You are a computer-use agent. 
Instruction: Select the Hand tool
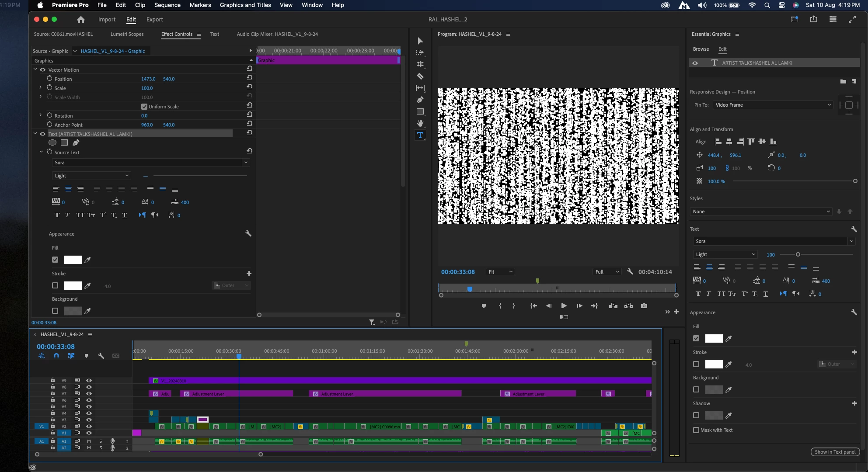point(420,123)
